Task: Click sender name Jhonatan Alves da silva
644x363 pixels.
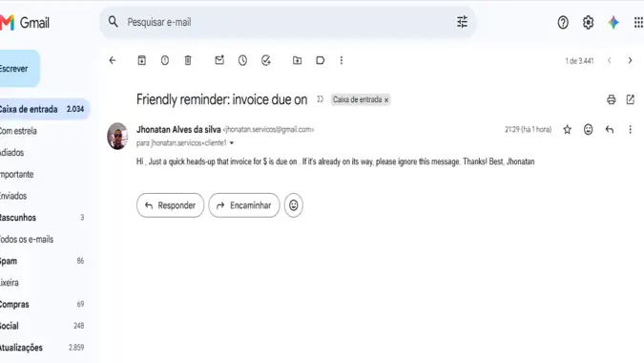Action: tap(178, 130)
